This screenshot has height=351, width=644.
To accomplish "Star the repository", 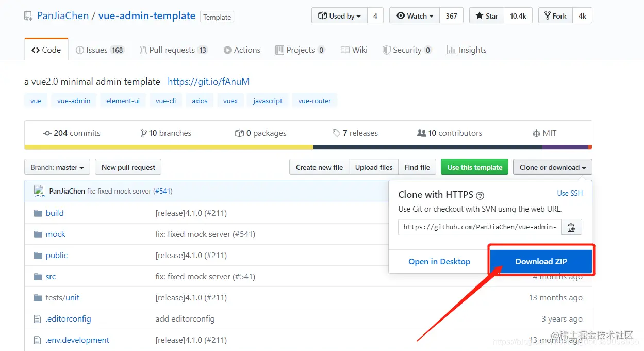I will click(487, 15).
